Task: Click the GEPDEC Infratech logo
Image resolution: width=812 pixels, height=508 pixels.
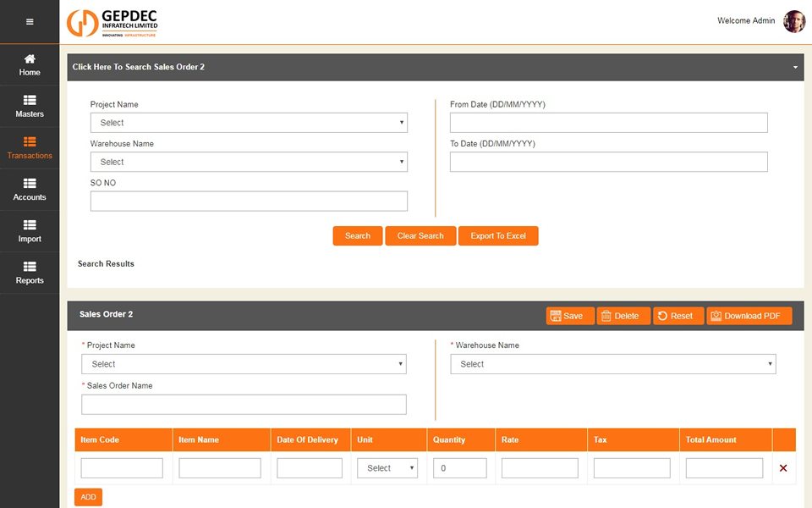Action: [x=112, y=23]
